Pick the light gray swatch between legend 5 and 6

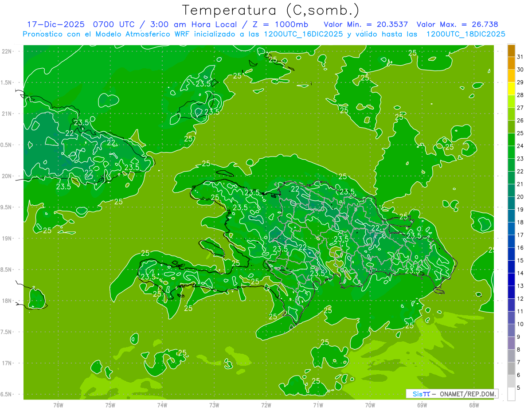pyautogui.click(x=511, y=382)
